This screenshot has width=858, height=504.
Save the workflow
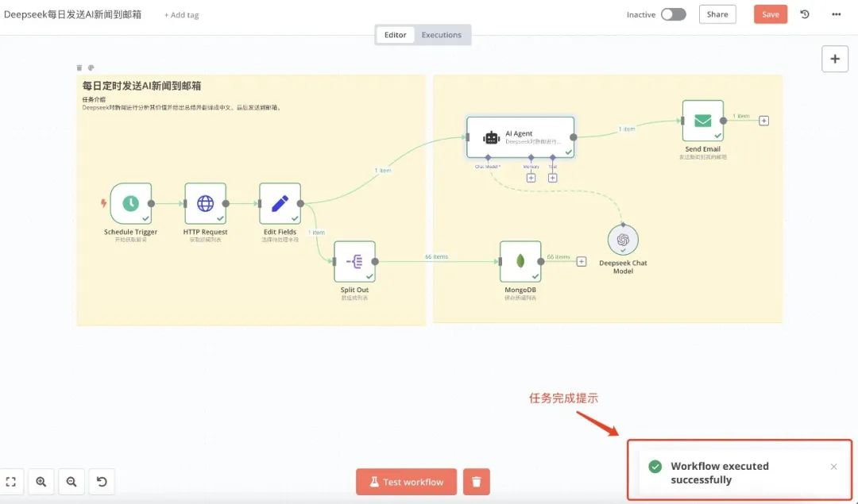[770, 13]
